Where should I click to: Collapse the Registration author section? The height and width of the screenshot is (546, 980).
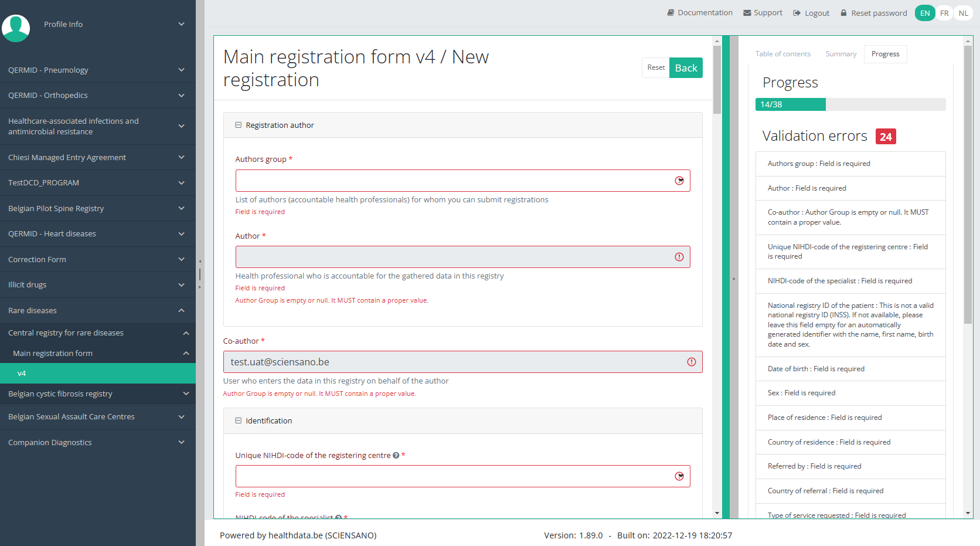[239, 125]
